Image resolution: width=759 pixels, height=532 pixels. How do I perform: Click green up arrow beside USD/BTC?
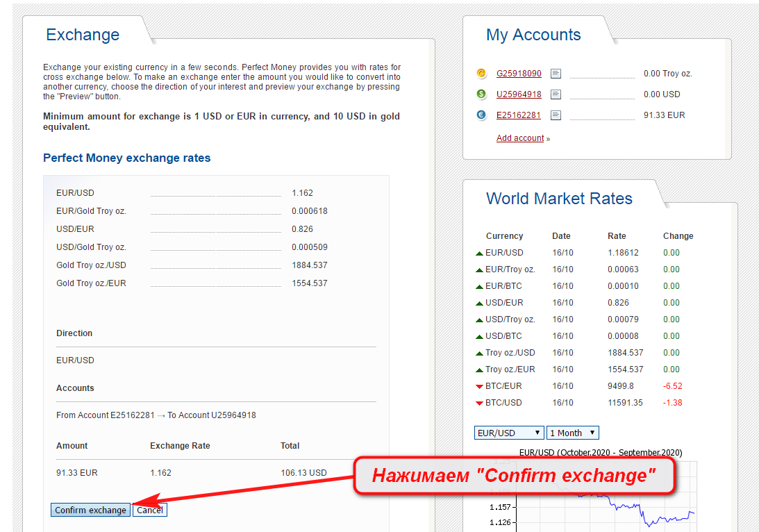tap(479, 336)
